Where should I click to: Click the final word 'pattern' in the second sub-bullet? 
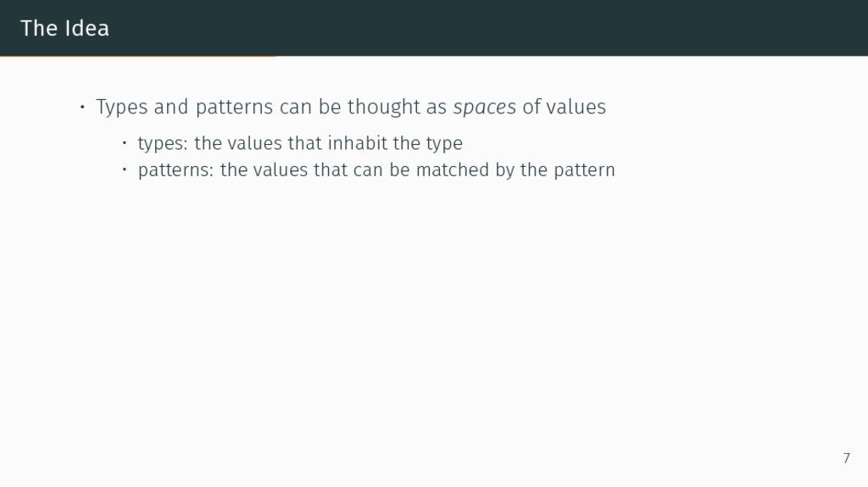584,170
